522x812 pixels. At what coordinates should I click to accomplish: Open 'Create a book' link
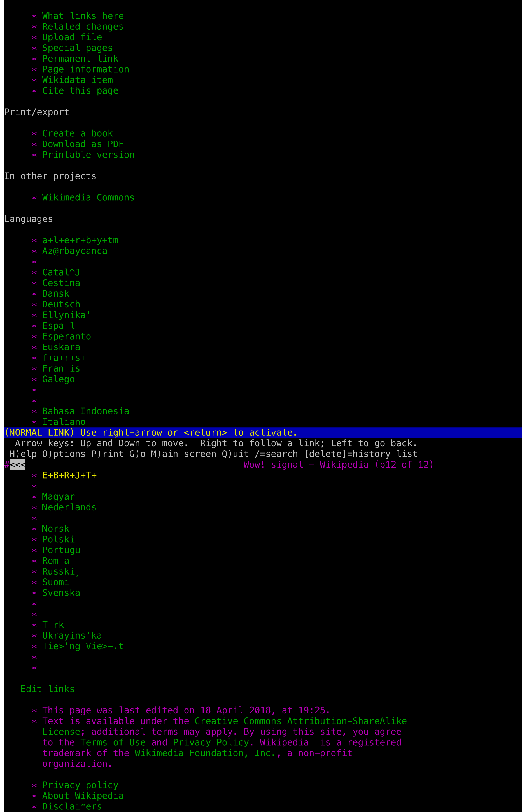[x=78, y=134]
